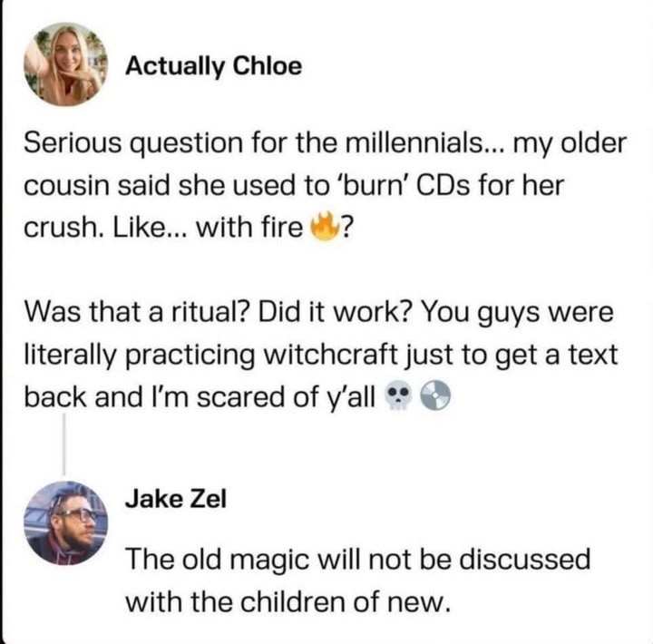Click the "Actually Chloe" username
Image resolution: width=653 pixels, height=644 pixels.
pos(213,66)
